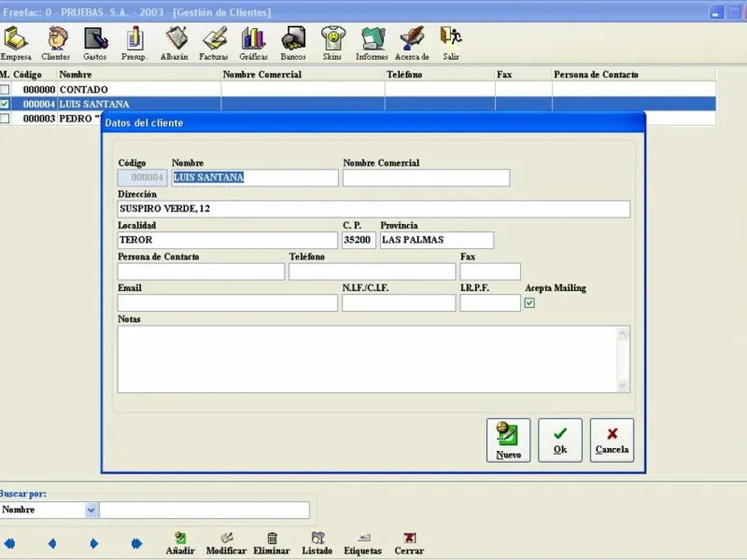Open the Facturas invoices icon
747x560 pixels.
[214, 43]
